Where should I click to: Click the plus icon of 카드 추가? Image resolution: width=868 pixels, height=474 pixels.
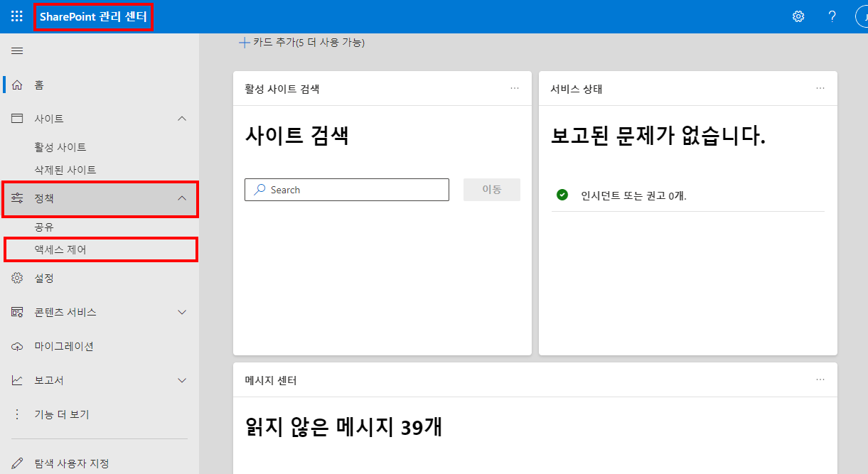[x=245, y=43]
